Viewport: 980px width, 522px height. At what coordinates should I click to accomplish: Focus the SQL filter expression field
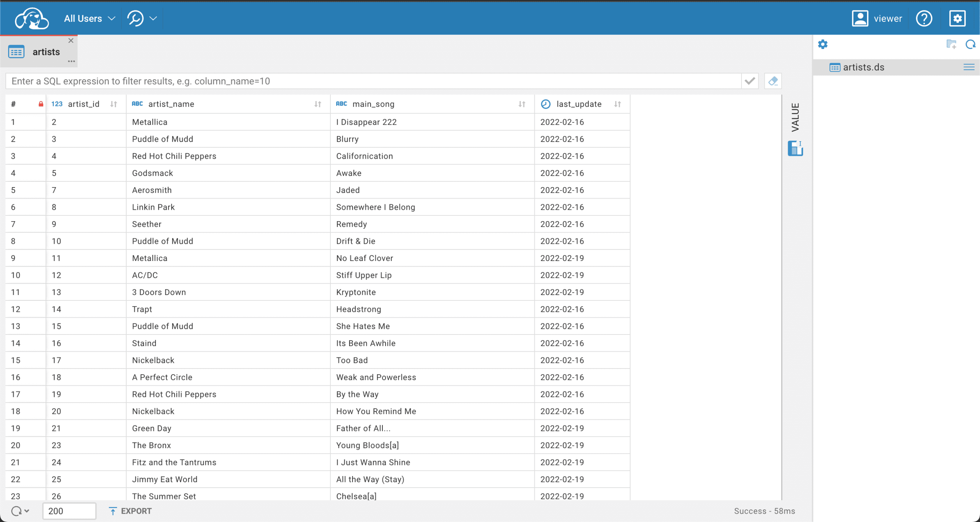point(373,81)
